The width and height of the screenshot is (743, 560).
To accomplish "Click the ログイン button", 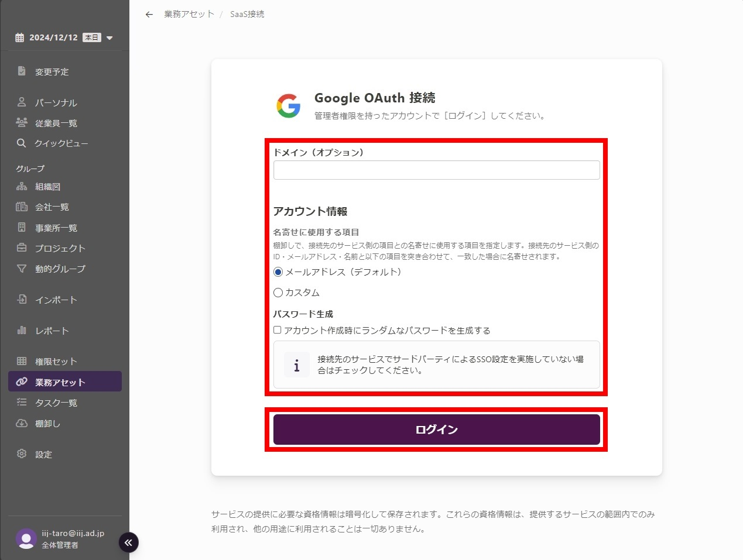I will [x=436, y=430].
